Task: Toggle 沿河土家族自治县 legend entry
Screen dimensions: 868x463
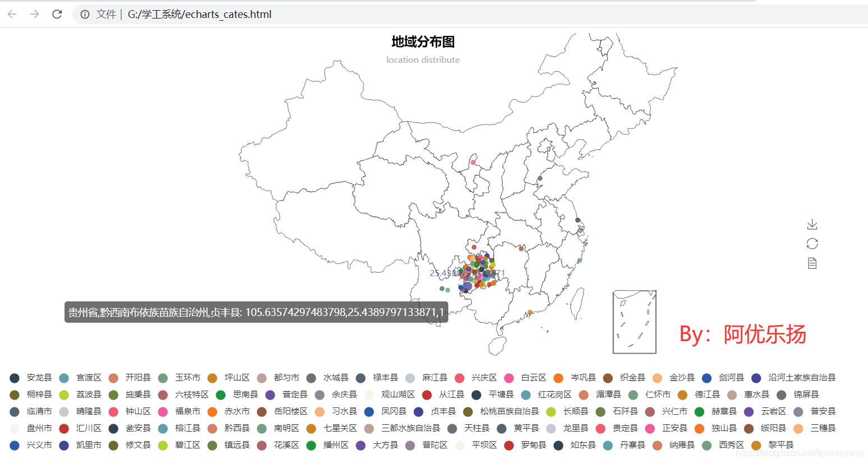Action: pyautogui.click(x=793, y=378)
